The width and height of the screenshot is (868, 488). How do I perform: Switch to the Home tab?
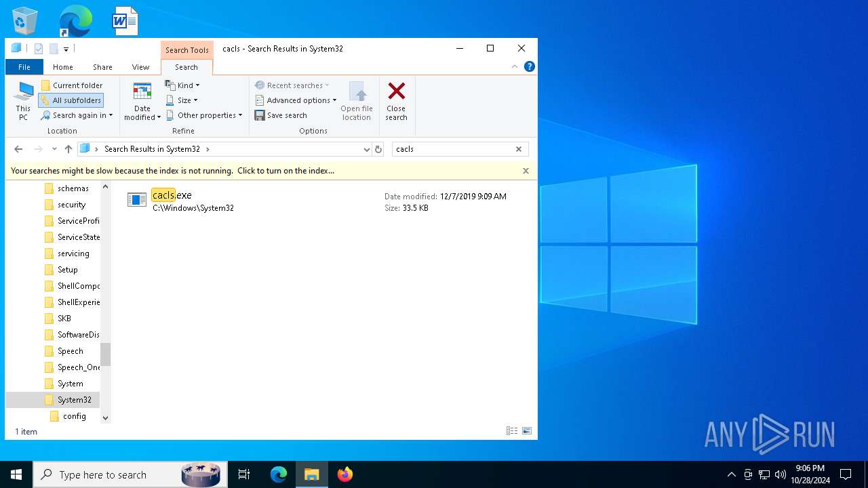tap(63, 67)
